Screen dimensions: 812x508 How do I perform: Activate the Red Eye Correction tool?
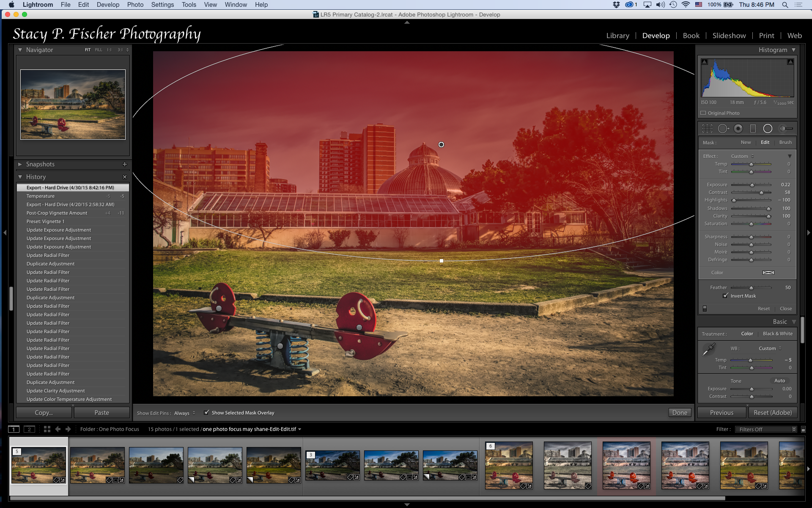[x=738, y=129]
